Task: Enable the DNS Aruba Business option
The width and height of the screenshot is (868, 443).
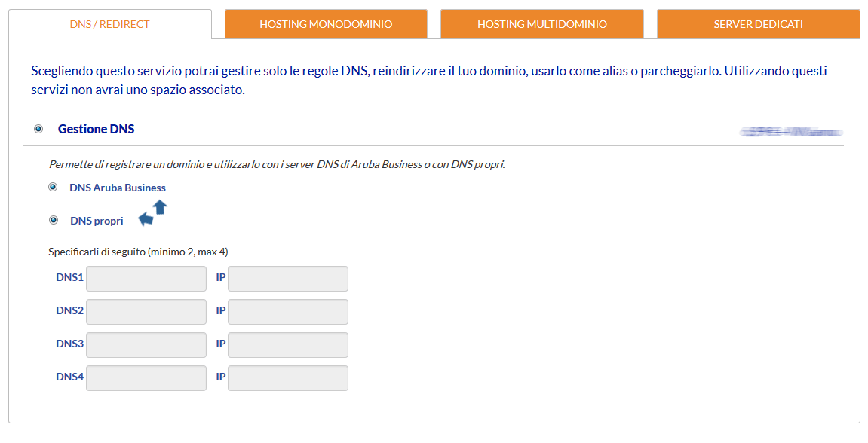Action: 53,187
